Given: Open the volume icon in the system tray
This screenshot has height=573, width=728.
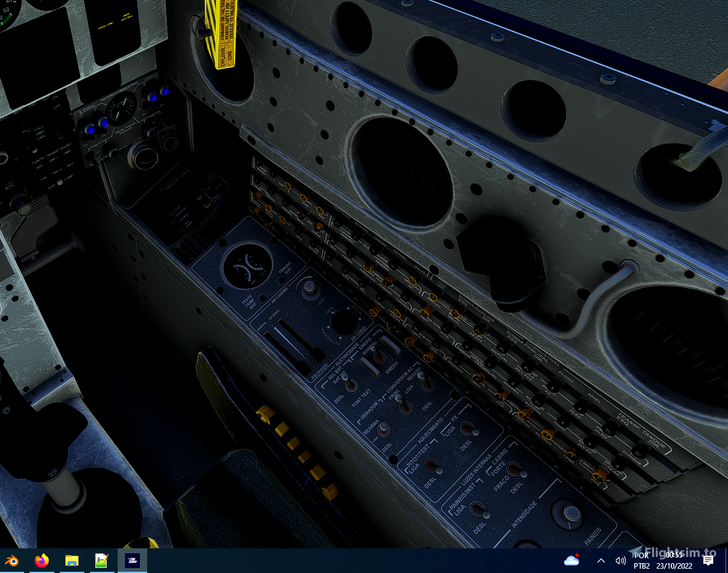Looking at the screenshot, I should point(620,561).
